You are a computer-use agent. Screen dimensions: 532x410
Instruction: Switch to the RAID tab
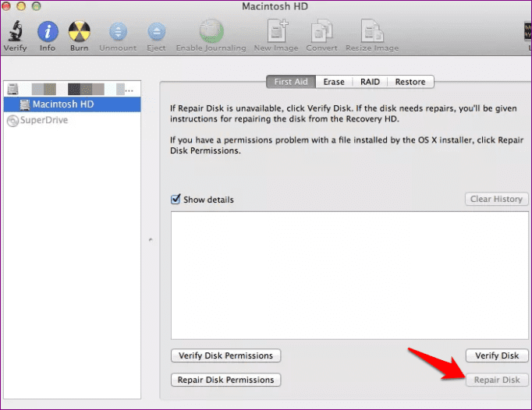point(370,82)
